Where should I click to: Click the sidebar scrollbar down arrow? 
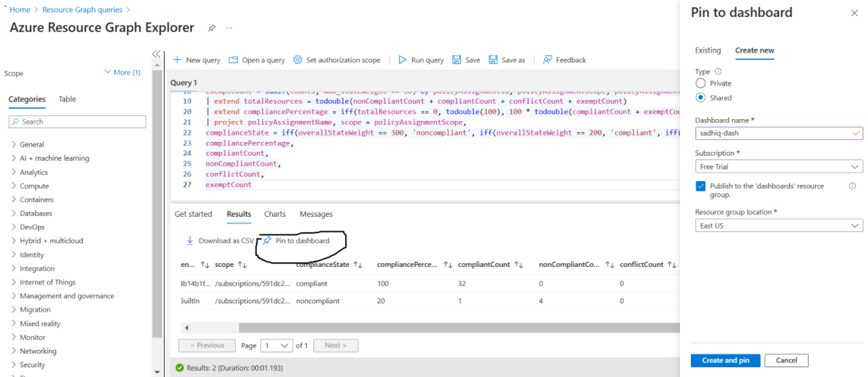coord(157,372)
